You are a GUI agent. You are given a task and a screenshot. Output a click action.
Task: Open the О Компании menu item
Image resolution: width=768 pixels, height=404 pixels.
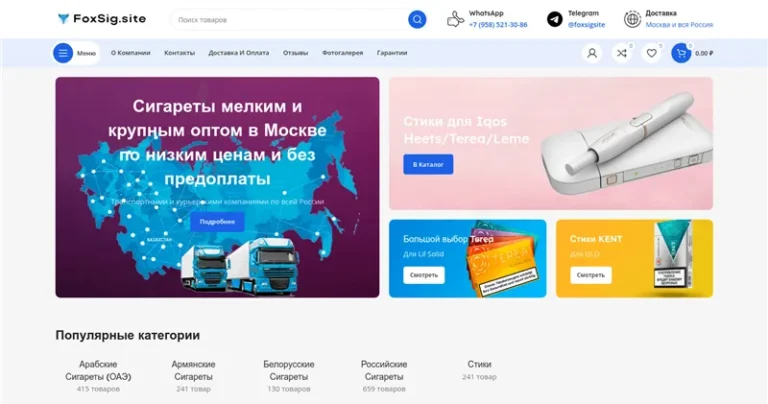coord(130,53)
